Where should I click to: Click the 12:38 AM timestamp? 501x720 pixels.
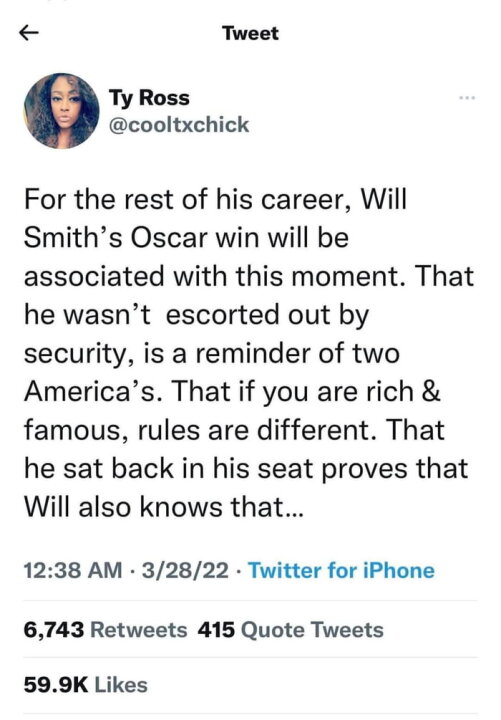73,571
